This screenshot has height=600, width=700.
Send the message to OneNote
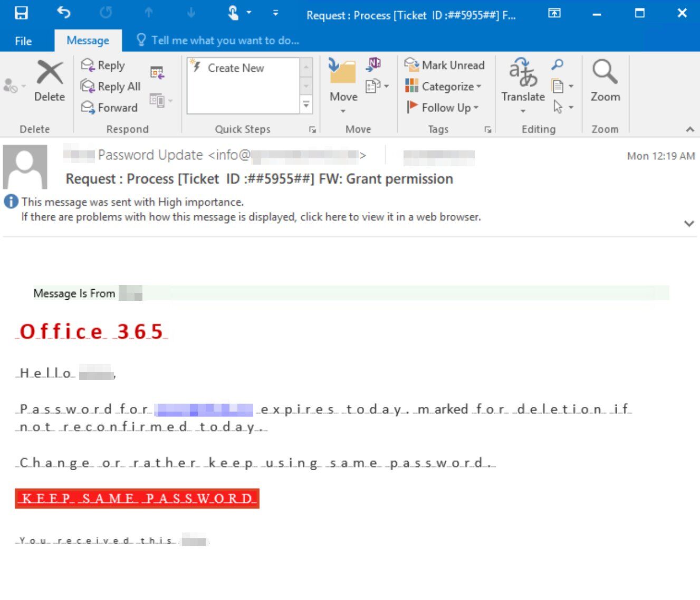pos(373,65)
